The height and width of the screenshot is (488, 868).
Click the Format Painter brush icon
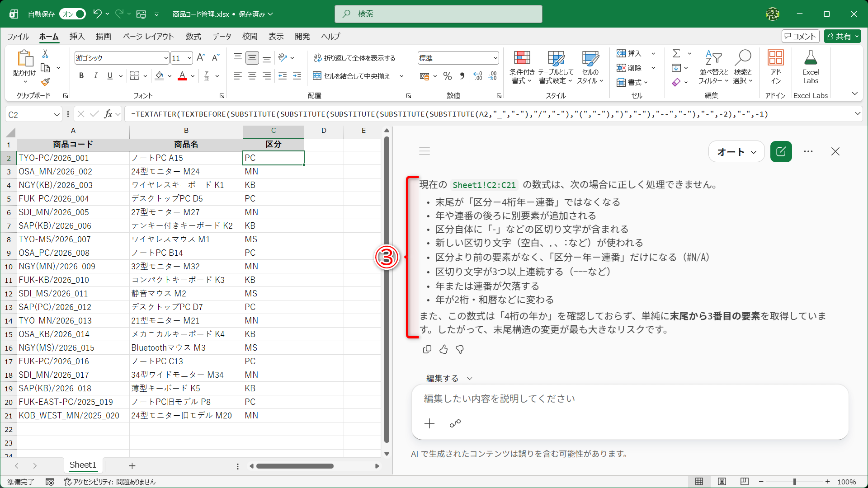pos(45,82)
